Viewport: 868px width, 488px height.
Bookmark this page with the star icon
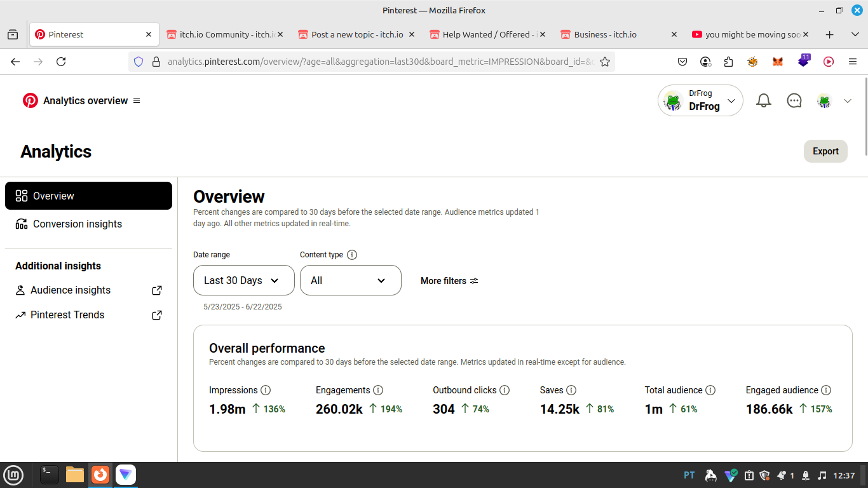click(605, 62)
